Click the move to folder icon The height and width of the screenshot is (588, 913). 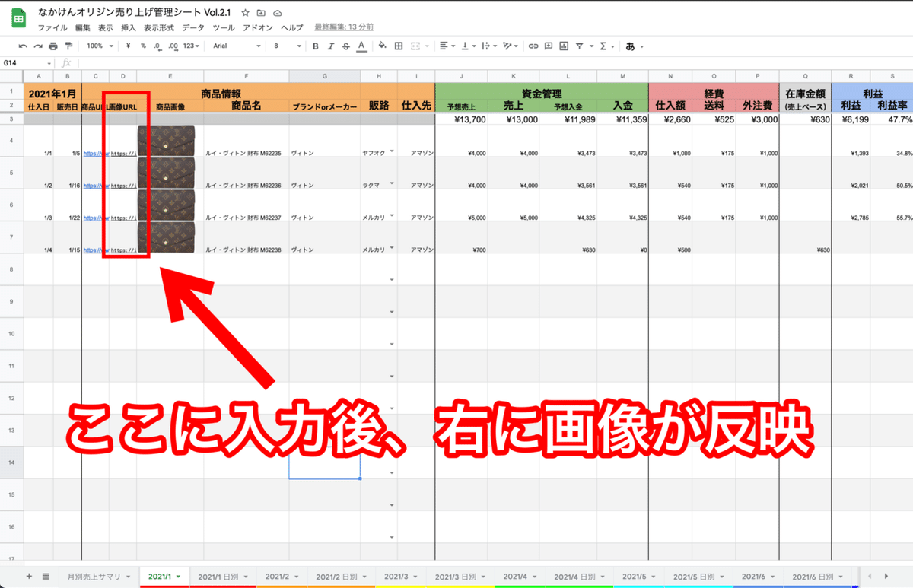click(261, 13)
